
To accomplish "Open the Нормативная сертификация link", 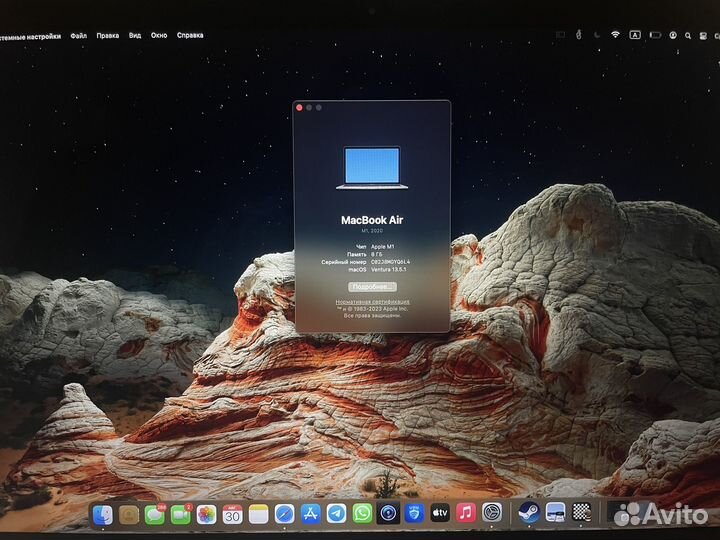I will point(372,302).
